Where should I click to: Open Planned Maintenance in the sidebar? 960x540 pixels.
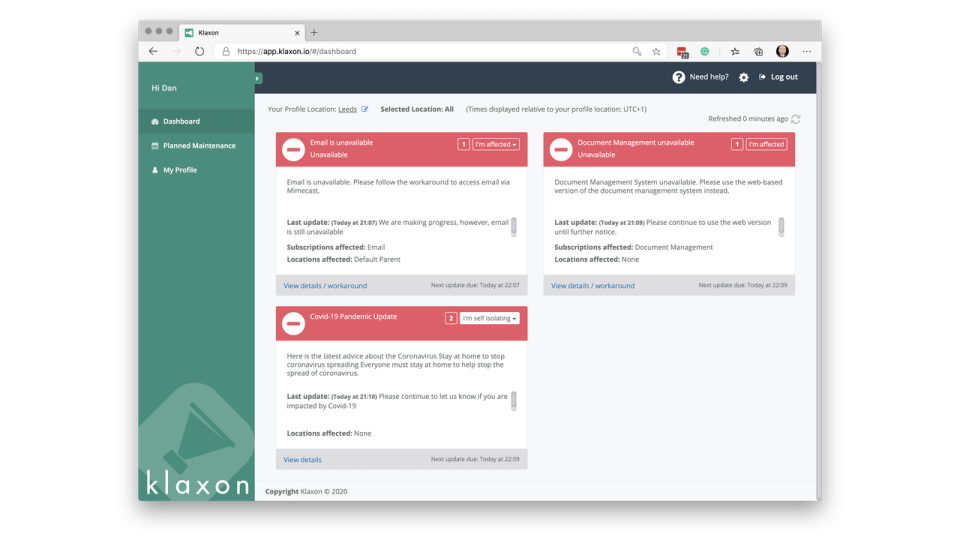coord(197,146)
